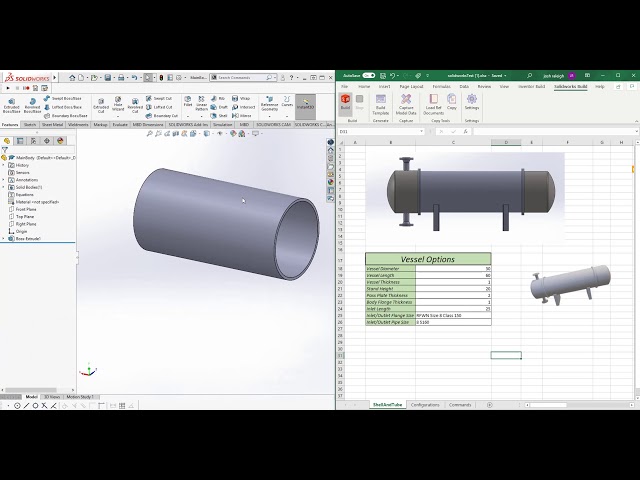Select the Swept Boss/Base tool
Viewport: 640px width, 480px height.
click(x=62, y=98)
